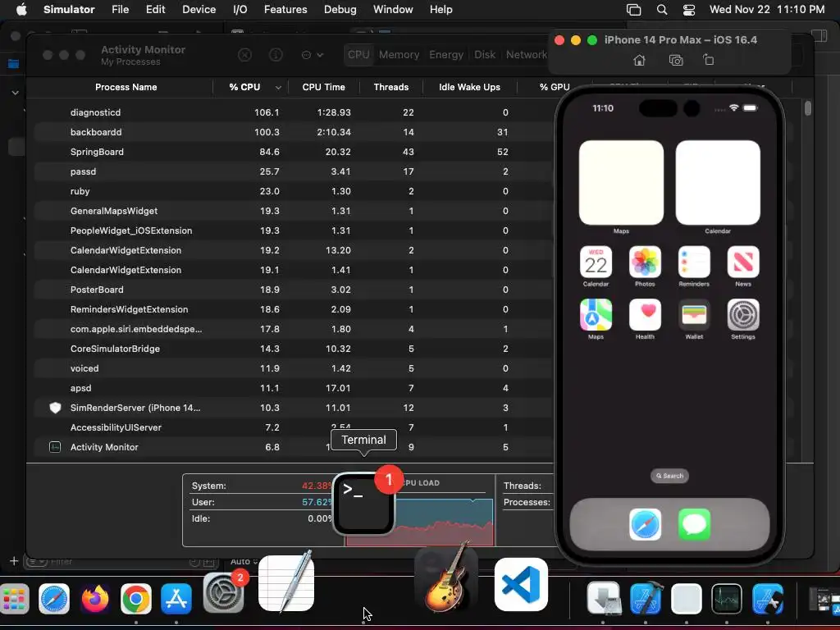This screenshot has width=840, height=630.
Task: Switch to the CPU tab in Activity Monitor
Action: tap(358, 55)
